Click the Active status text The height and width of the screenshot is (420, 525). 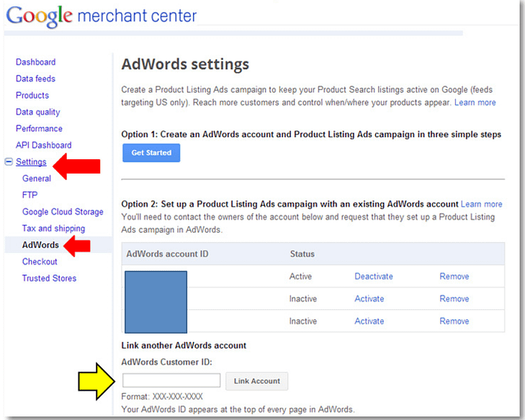coord(300,277)
